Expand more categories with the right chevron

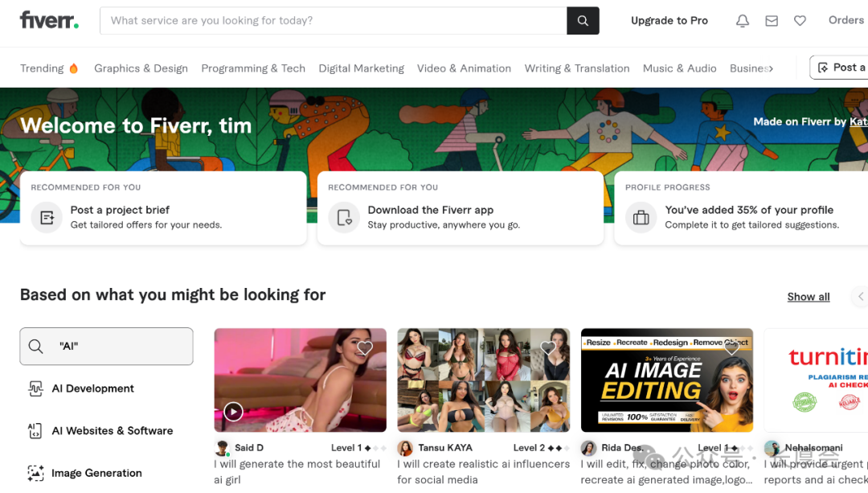pyautogui.click(x=771, y=68)
